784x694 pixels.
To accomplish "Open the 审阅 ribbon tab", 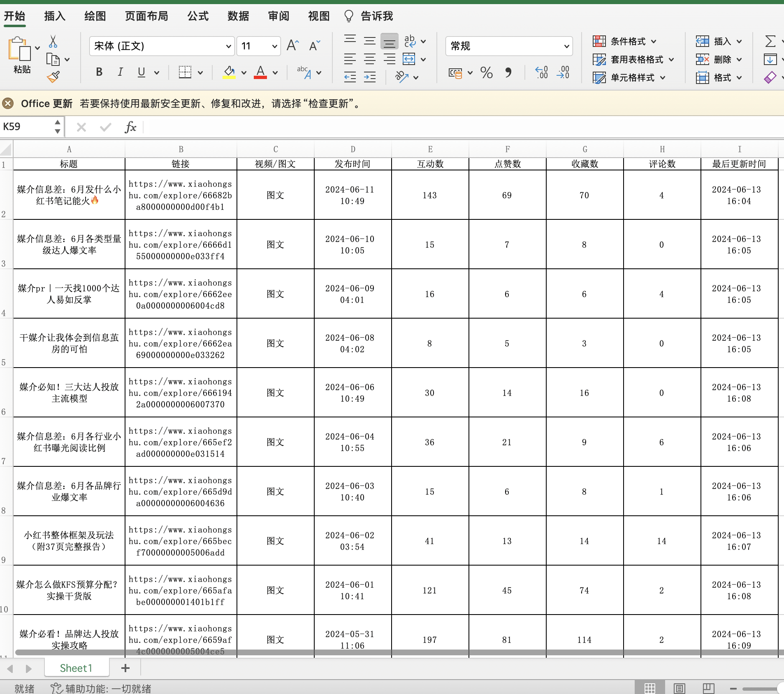I will pyautogui.click(x=278, y=16).
